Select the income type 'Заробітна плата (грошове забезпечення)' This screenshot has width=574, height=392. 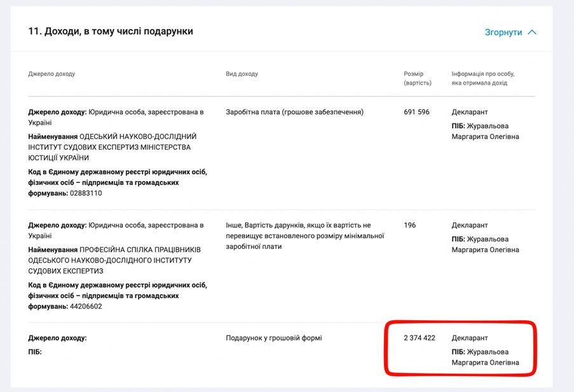click(x=295, y=112)
